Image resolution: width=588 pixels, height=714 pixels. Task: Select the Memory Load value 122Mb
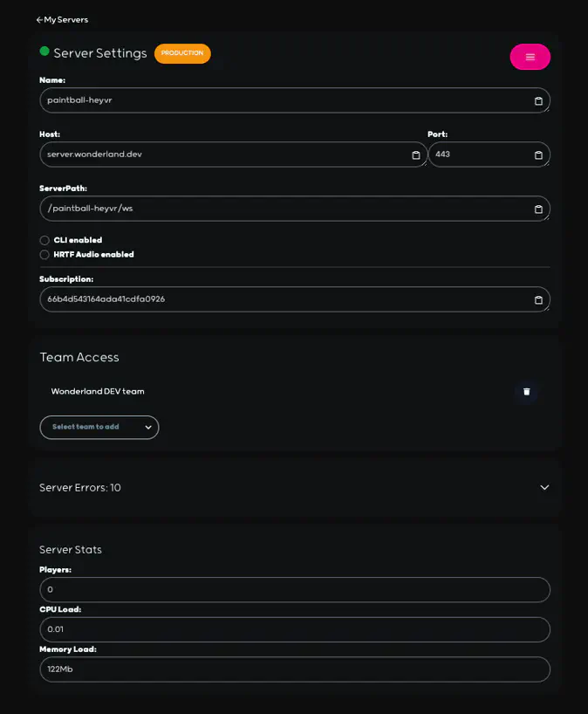pyautogui.click(x=294, y=669)
